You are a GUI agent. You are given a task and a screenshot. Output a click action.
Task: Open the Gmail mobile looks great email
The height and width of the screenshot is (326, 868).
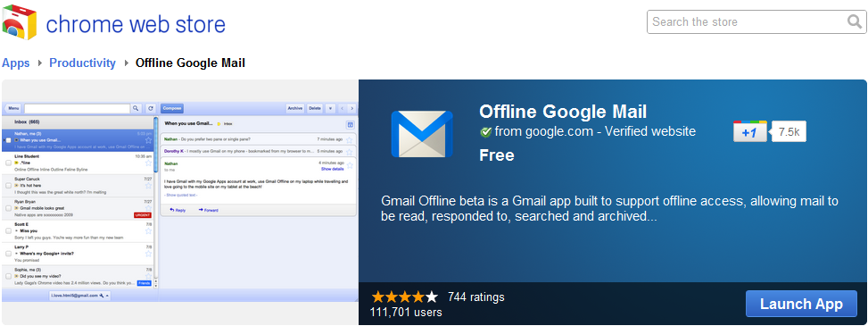pyautogui.click(x=78, y=208)
